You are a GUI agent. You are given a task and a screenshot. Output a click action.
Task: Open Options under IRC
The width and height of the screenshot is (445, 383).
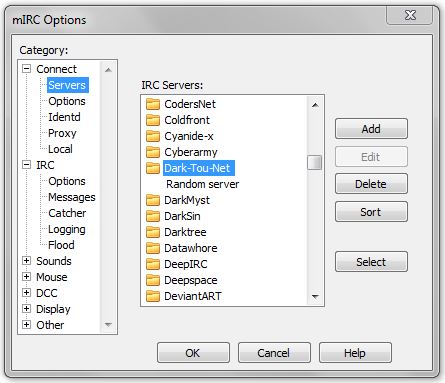[x=67, y=181]
